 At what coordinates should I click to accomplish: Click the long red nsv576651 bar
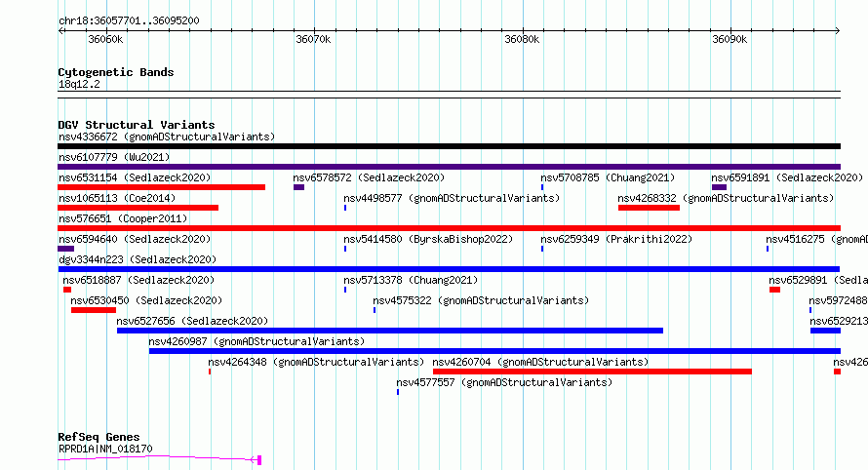tap(449, 228)
